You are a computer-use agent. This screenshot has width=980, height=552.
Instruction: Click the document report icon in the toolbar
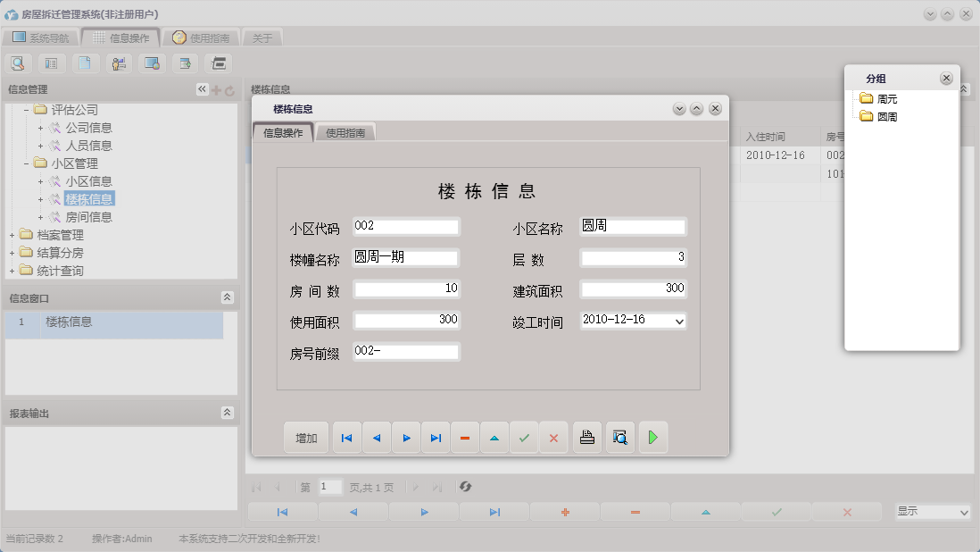86,63
